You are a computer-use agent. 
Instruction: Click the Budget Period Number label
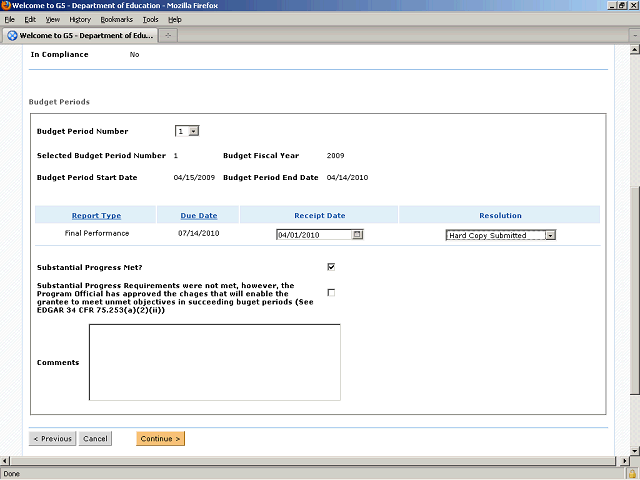pos(82,131)
